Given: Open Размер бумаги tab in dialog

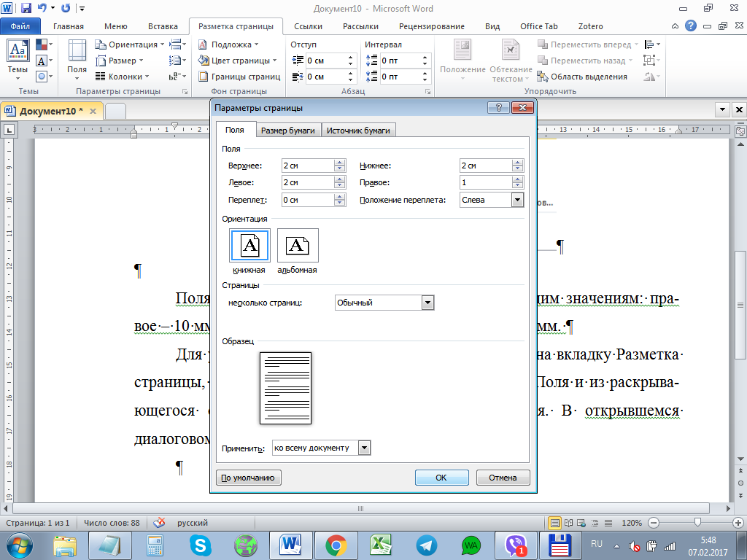Looking at the screenshot, I should tap(288, 130).
